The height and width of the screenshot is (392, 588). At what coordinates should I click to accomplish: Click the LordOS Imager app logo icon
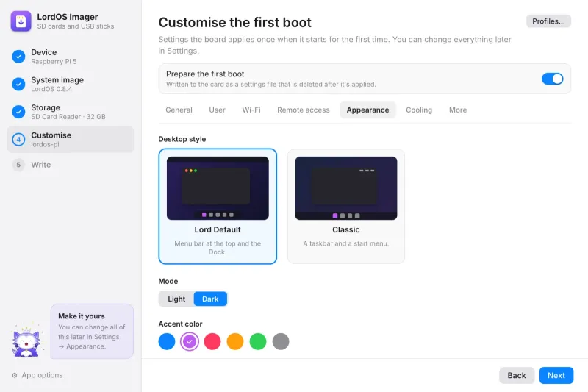[x=21, y=21]
